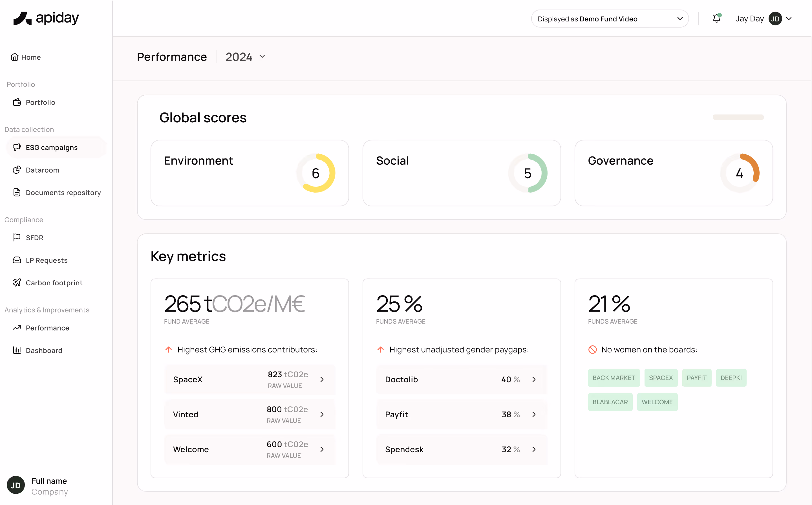Click the BACK MARKET company tag
Screen dimensions: 812x505
pyautogui.click(x=614, y=378)
